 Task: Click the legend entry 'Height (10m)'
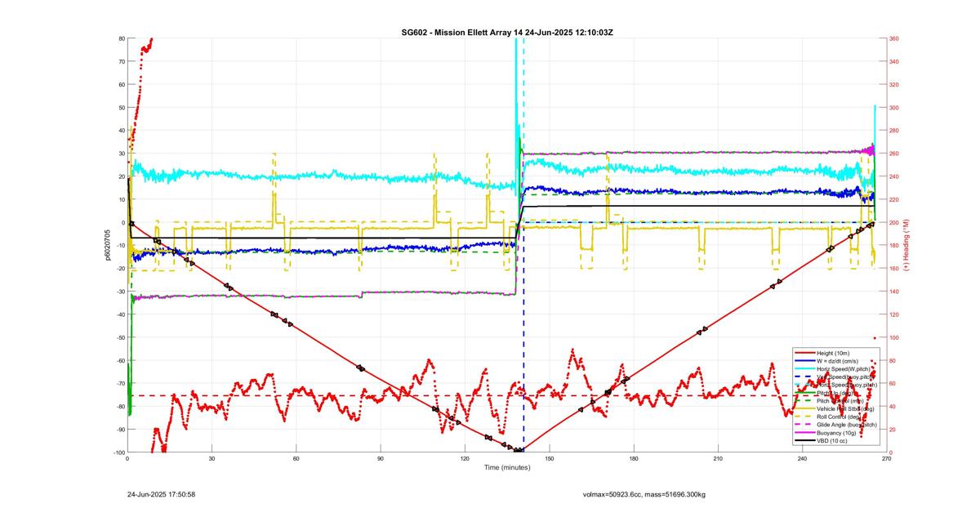coord(833,353)
